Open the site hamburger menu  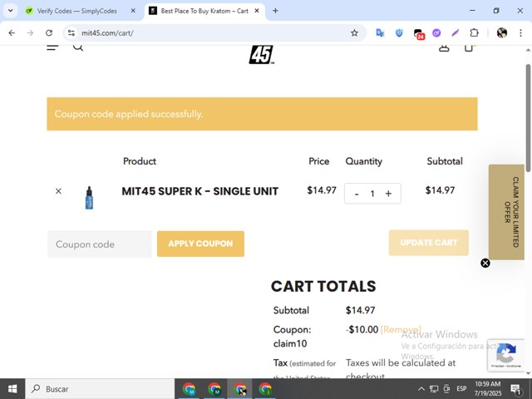[52, 47]
